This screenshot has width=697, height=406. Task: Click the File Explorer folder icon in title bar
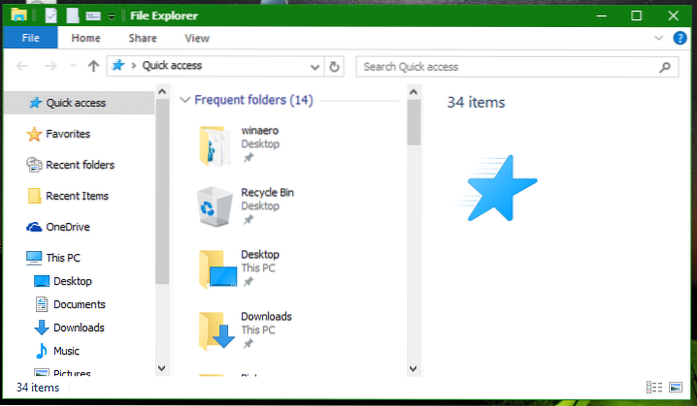coord(19,15)
